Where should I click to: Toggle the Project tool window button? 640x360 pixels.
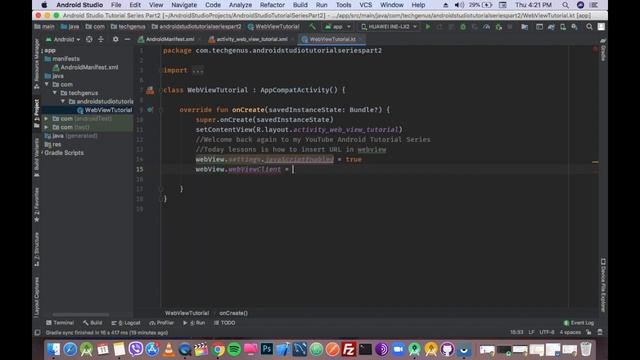coord(37,113)
